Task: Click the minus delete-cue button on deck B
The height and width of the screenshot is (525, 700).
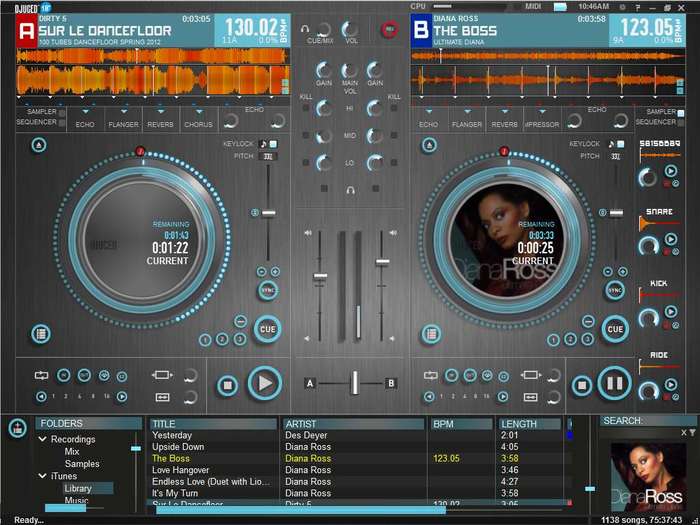Action: click(x=588, y=321)
